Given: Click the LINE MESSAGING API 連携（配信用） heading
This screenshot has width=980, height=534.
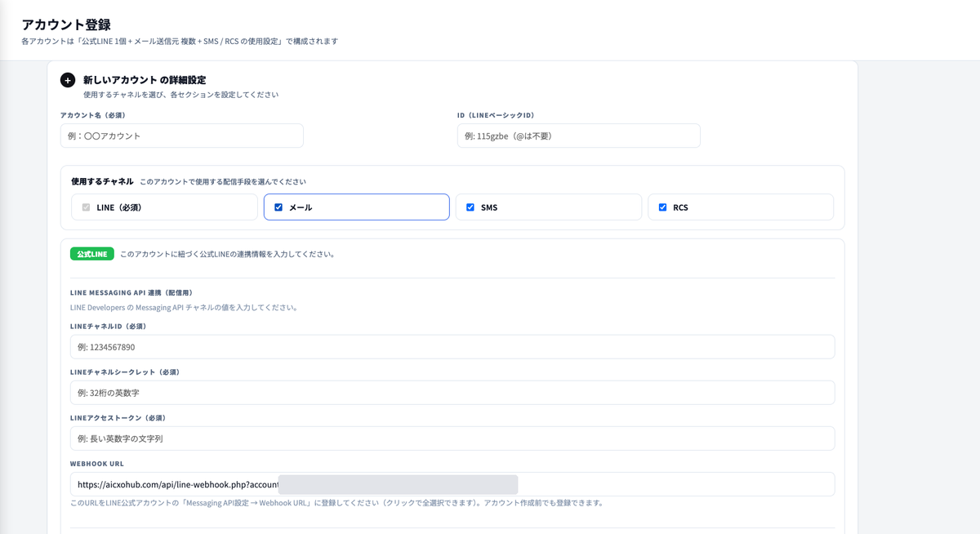Looking at the screenshot, I should (x=131, y=292).
